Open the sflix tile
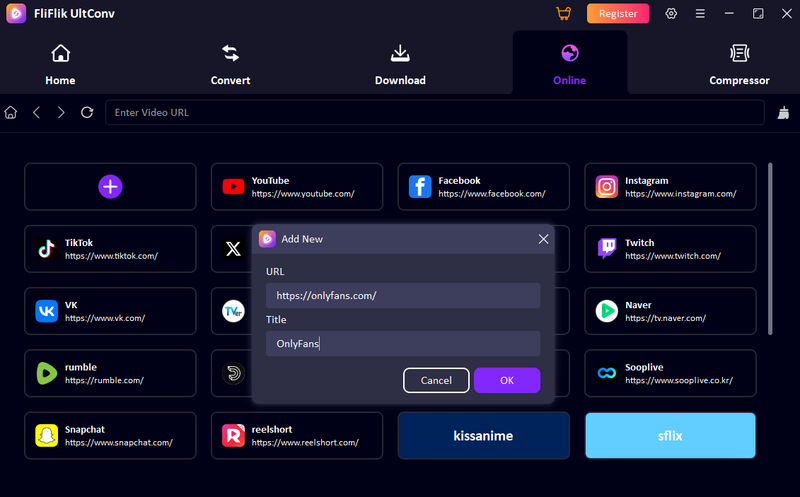Viewport: 800px width, 497px height. coord(670,436)
